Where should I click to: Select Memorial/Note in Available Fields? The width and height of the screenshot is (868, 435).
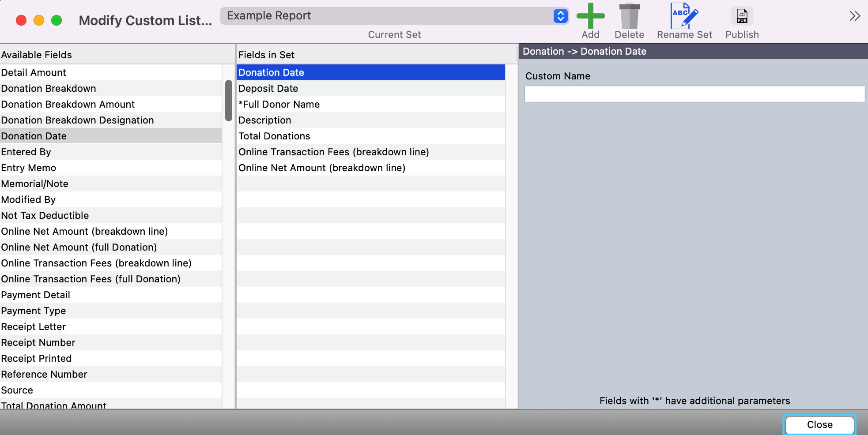(x=35, y=184)
